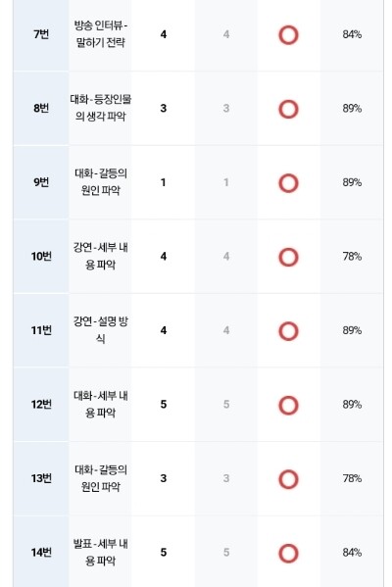Image resolution: width=392 pixels, height=587 pixels.
Task: Select the red circle for 12번
Action: tap(288, 406)
